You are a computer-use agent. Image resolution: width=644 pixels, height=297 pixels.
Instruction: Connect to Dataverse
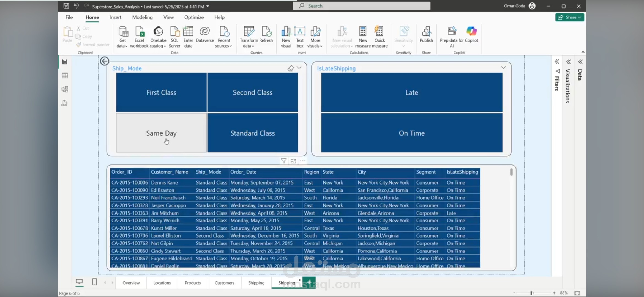click(x=205, y=35)
